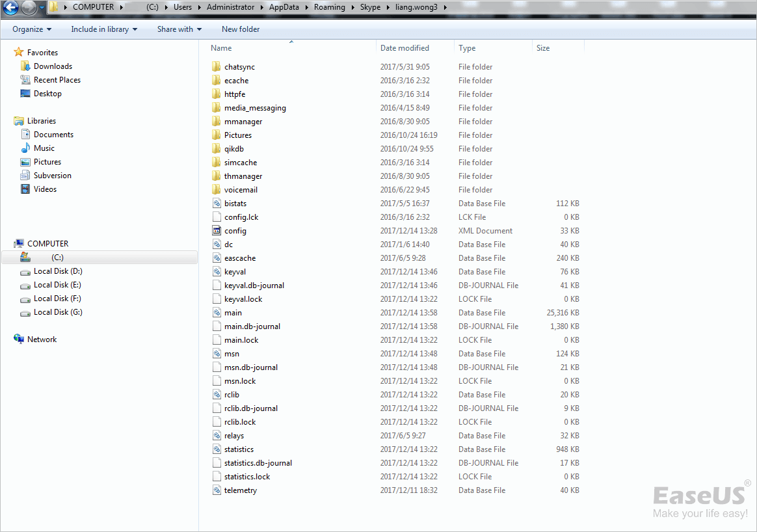The image size is (757, 532).
Task: Expand the Include in library dropdown
Action: click(x=104, y=29)
